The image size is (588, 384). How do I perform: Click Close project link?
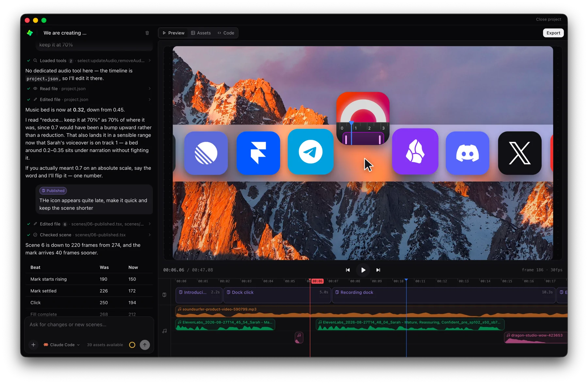tap(548, 19)
